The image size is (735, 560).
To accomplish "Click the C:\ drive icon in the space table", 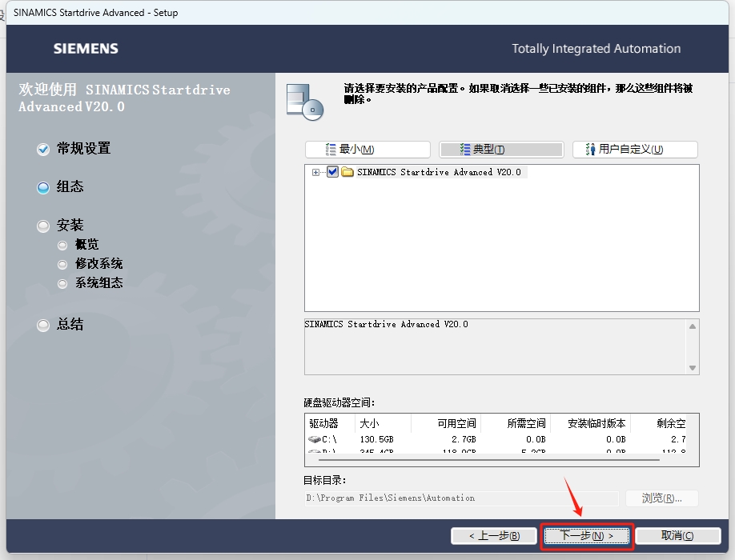I will click(315, 438).
